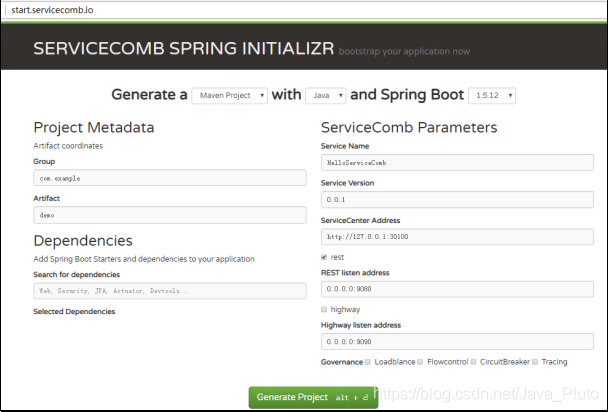This screenshot has height=412, width=608.
Task: Focus the Search for dependencies field
Action: pyautogui.click(x=170, y=291)
